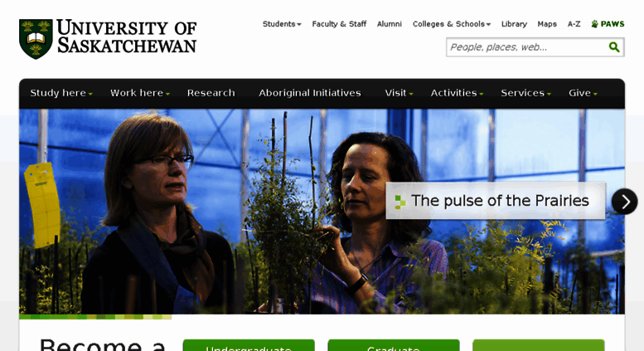Expand the Students dropdown menu
This screenshot has height=351, width=644.
click(282, 24)
